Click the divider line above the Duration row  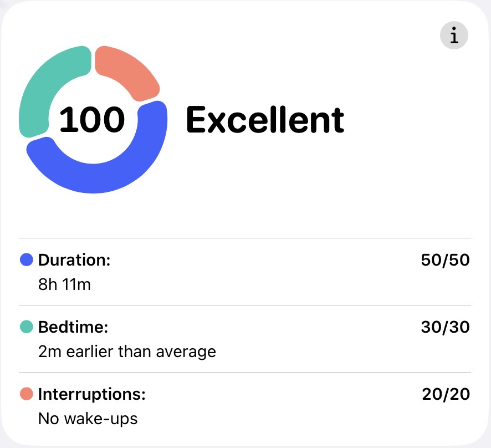[245, 238]
